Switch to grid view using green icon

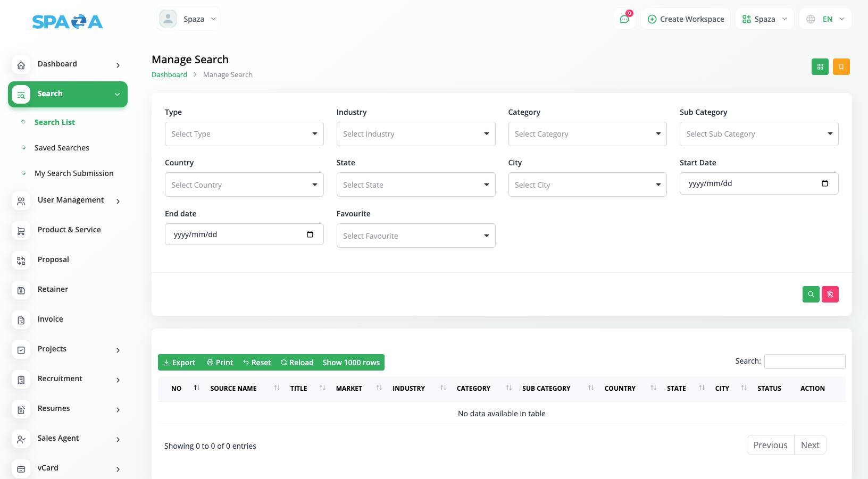click(x=820, y=67)
